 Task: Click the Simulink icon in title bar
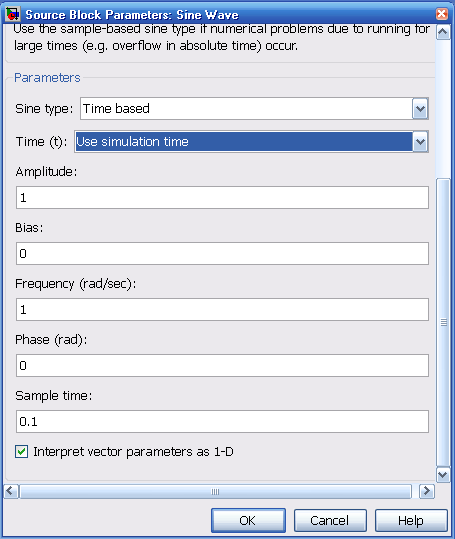point(13,14)
